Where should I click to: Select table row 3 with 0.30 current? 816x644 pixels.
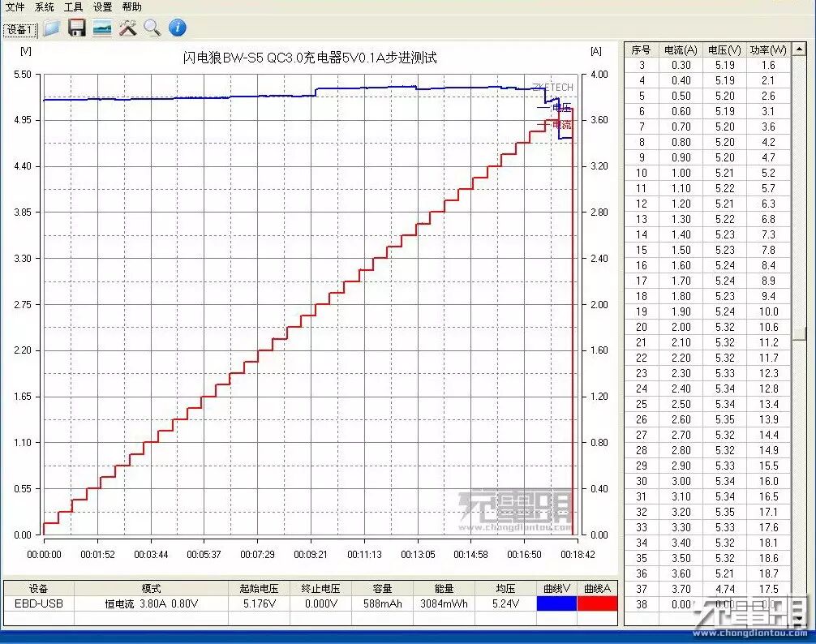coord(707,65)
